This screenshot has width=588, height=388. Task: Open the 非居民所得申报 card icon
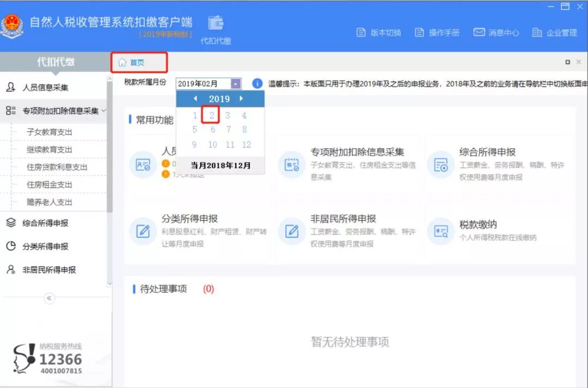tap(292, 232)
